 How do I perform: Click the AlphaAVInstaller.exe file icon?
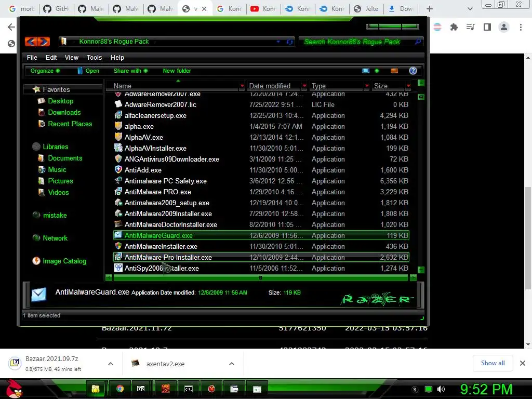[x=118, y=148]
